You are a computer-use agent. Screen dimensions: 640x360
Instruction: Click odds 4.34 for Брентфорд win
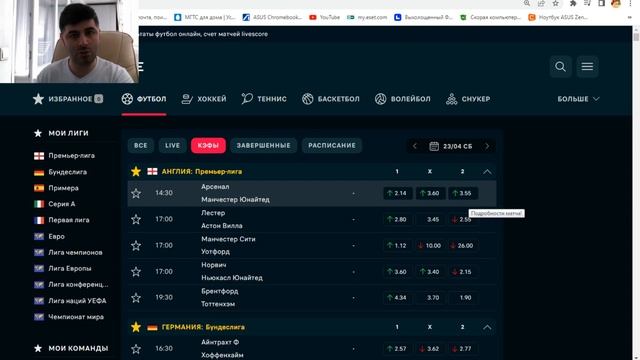click(x=398, y=298)
